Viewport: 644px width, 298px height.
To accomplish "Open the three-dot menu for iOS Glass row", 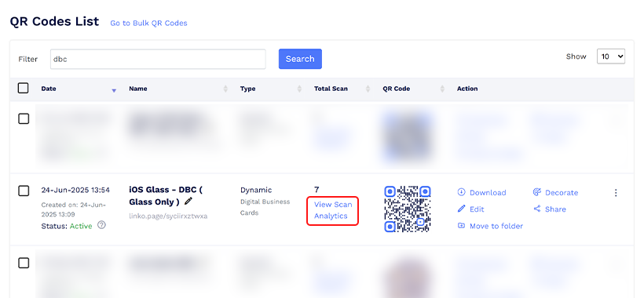I will click(x=616, y=193).
